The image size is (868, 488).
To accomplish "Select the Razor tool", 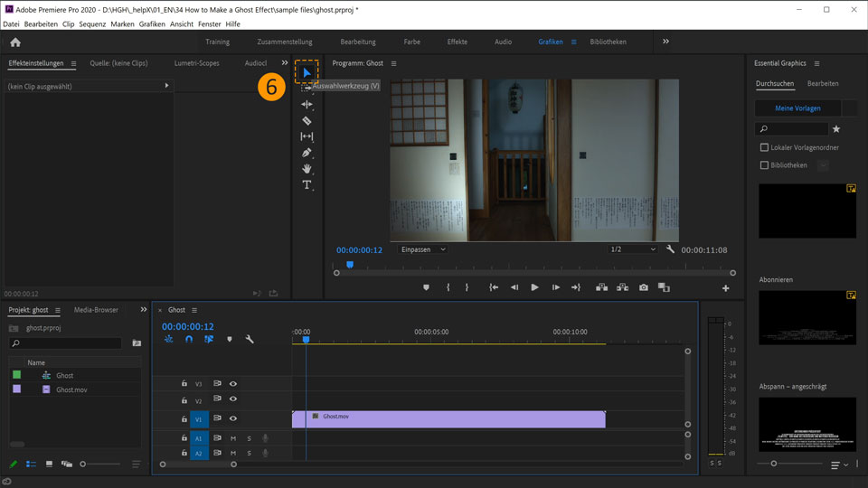I will (307, 120).
